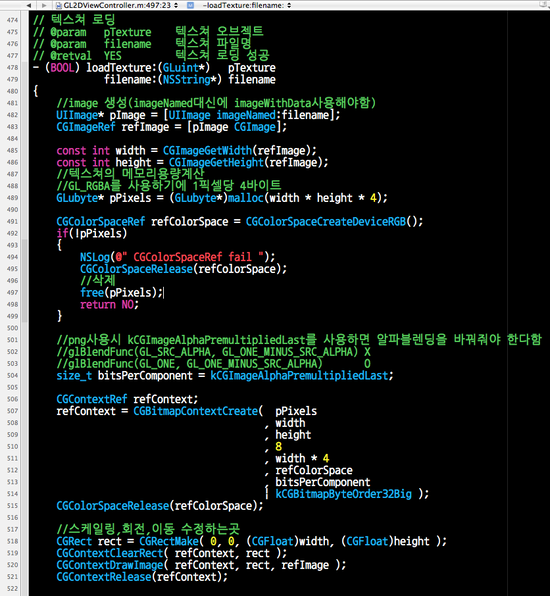
Task: Click 'CGRectMake' function call
Action: 169,541
